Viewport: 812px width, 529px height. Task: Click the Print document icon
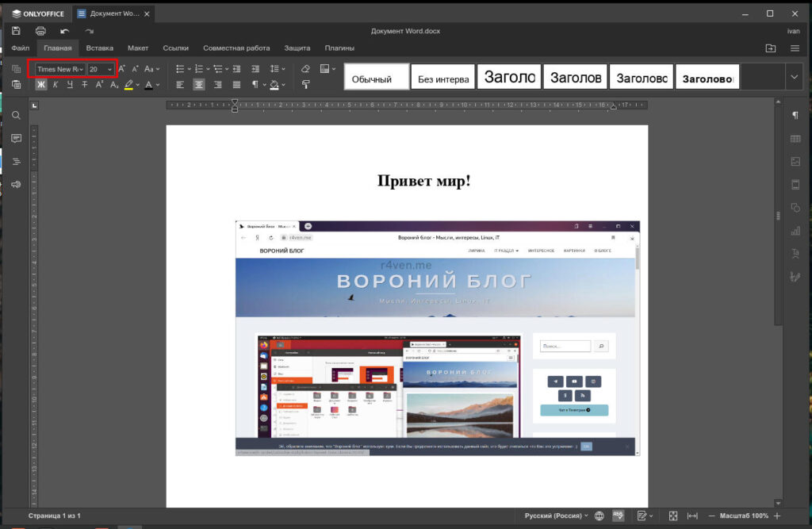click(40, 31)
